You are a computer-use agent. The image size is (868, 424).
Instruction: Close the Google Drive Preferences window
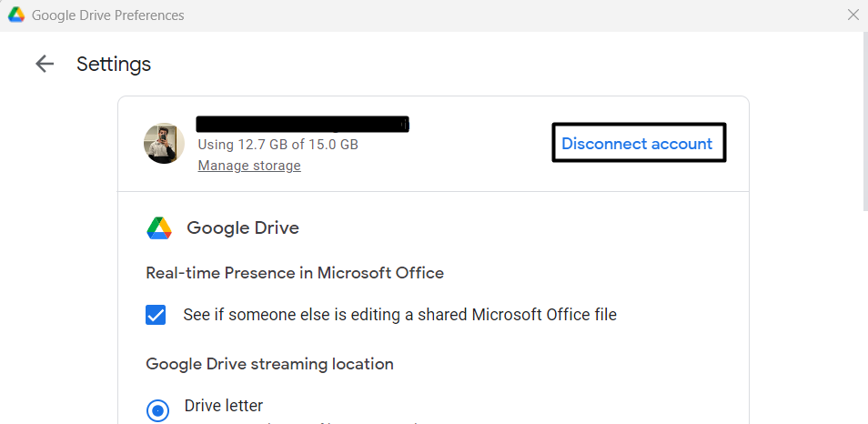click(x=853, y=15)
